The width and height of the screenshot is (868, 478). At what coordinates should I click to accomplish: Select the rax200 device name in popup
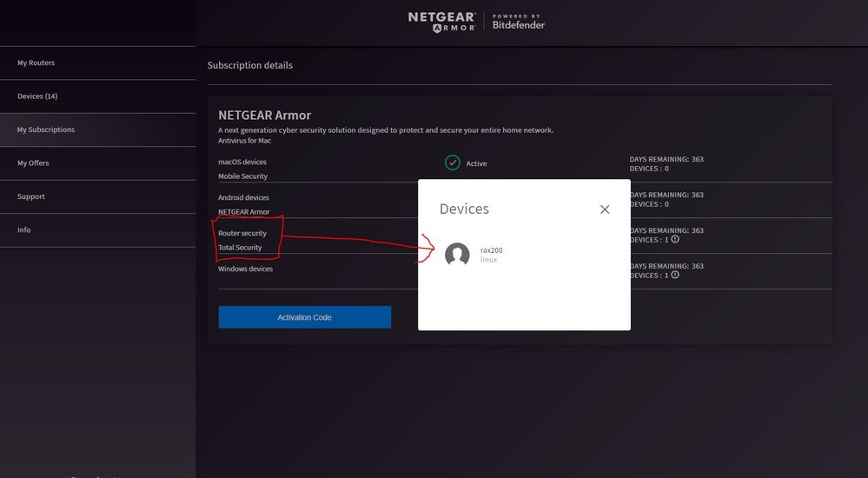491,250
